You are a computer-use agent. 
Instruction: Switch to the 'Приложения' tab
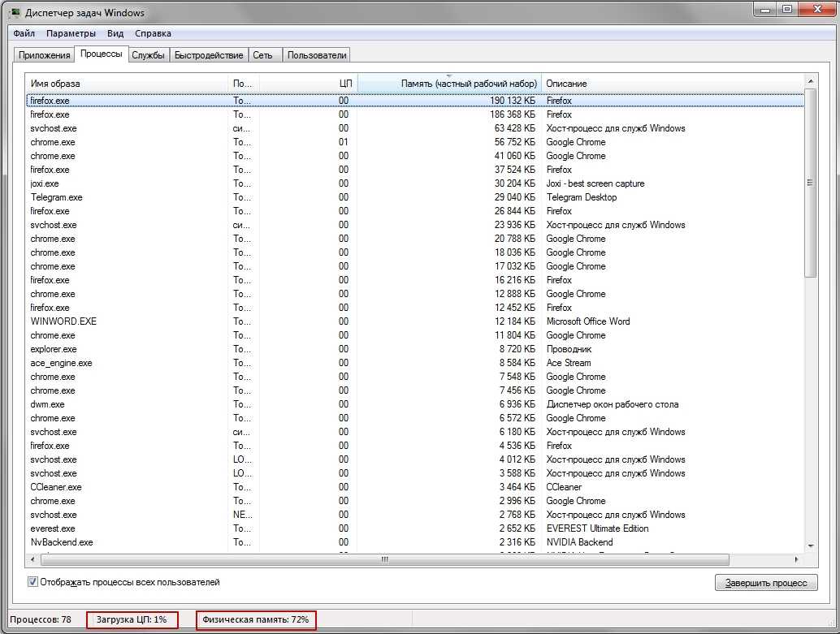click(44, 55)
